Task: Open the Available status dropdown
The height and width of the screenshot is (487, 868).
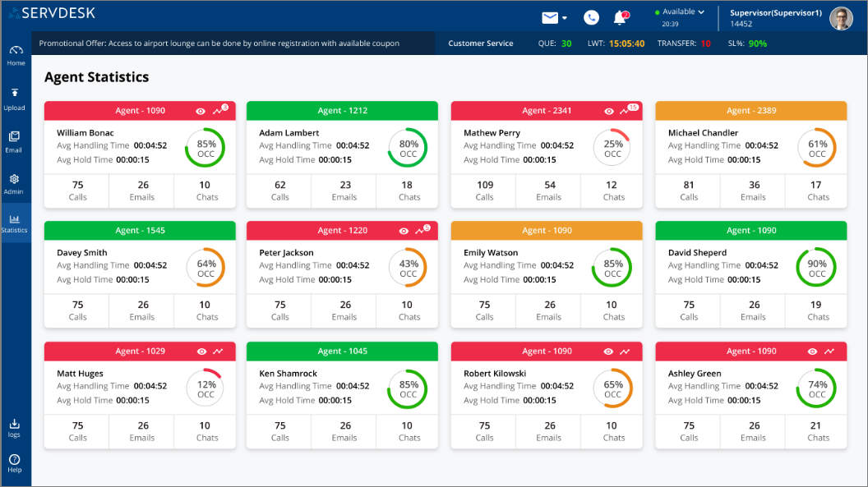Action: coord(680,11)
